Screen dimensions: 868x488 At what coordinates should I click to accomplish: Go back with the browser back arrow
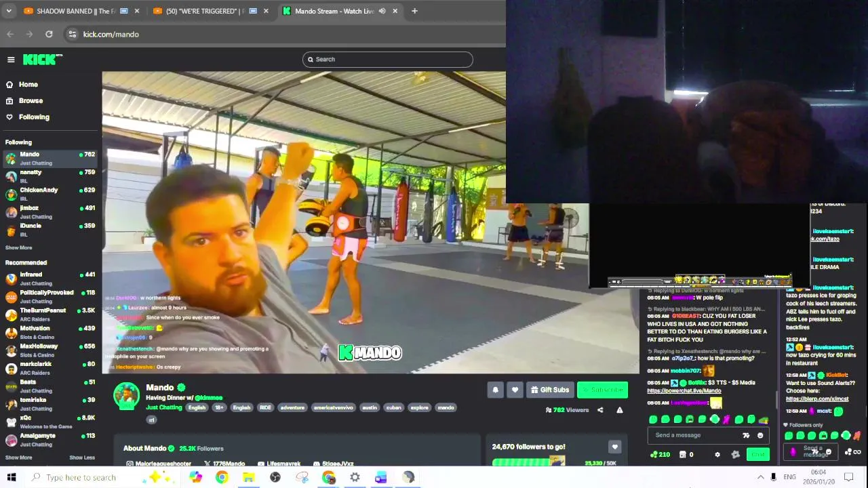point(10,34)
